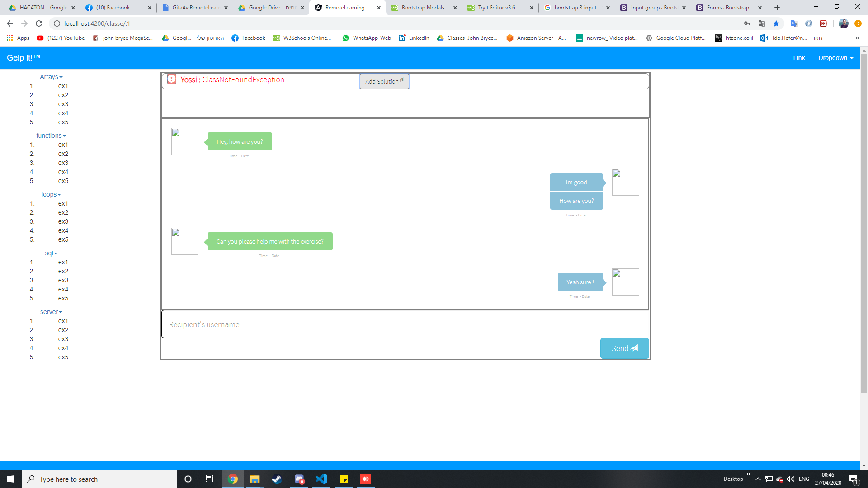Select ex3 under the loops category
This screenshot has height=488, width=868.
[x=63, y=221]
